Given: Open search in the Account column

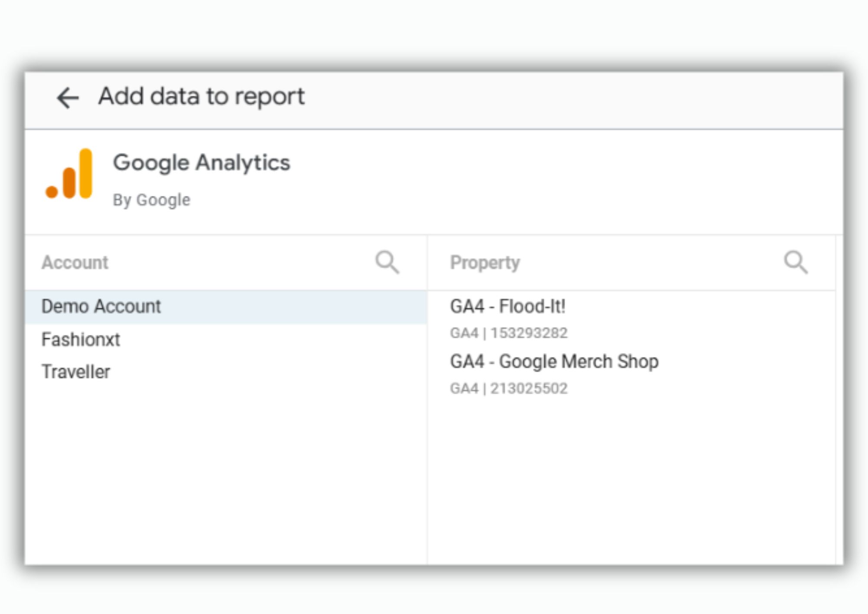Looking at the screenshot, I should tap(387, 262).
